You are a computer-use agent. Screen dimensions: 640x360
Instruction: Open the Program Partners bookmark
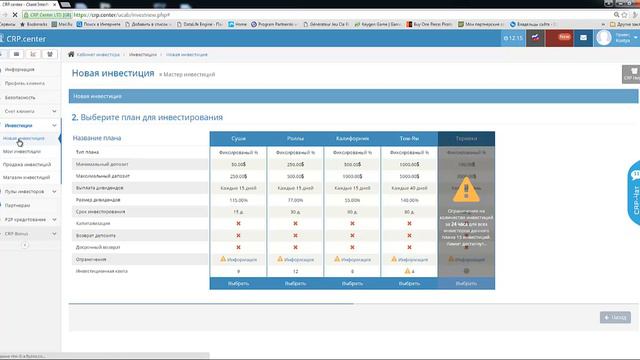[274, 24]
